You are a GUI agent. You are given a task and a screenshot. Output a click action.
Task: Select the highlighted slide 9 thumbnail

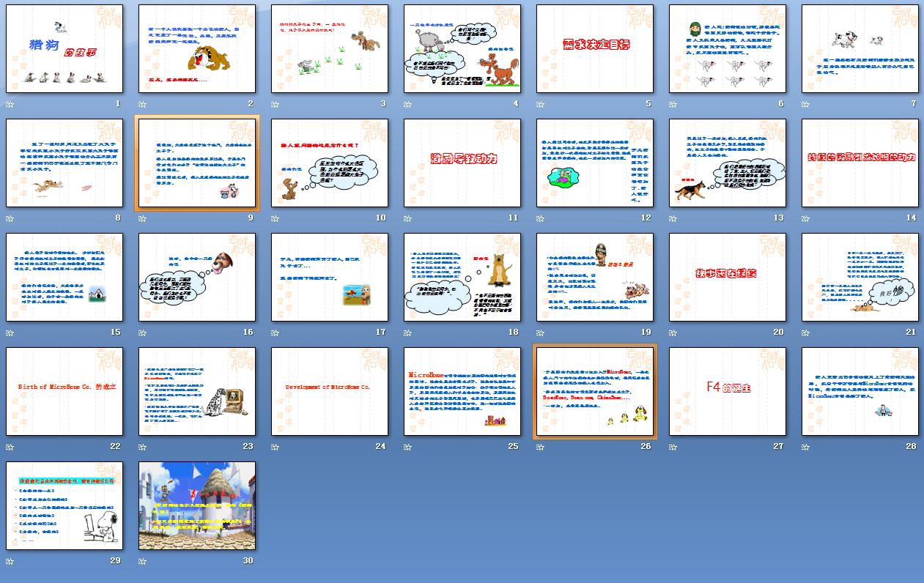click(x=197, y=163)
